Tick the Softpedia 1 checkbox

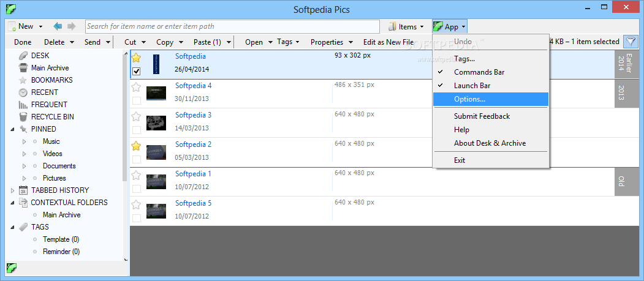137,189
